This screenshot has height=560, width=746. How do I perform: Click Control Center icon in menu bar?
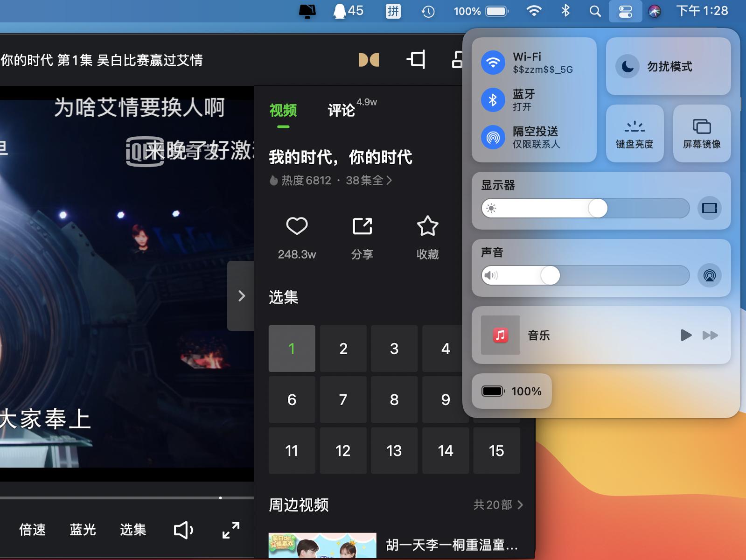625,11
